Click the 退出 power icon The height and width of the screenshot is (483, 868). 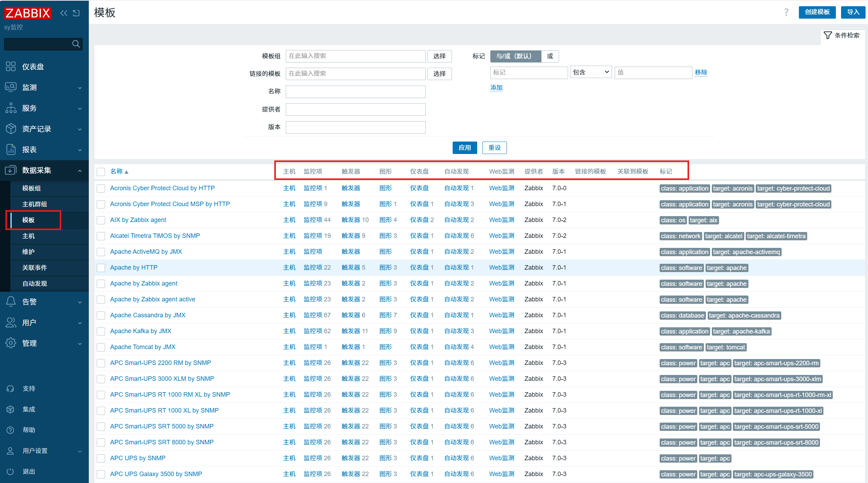pyautogui.click(x=10, y=471)
